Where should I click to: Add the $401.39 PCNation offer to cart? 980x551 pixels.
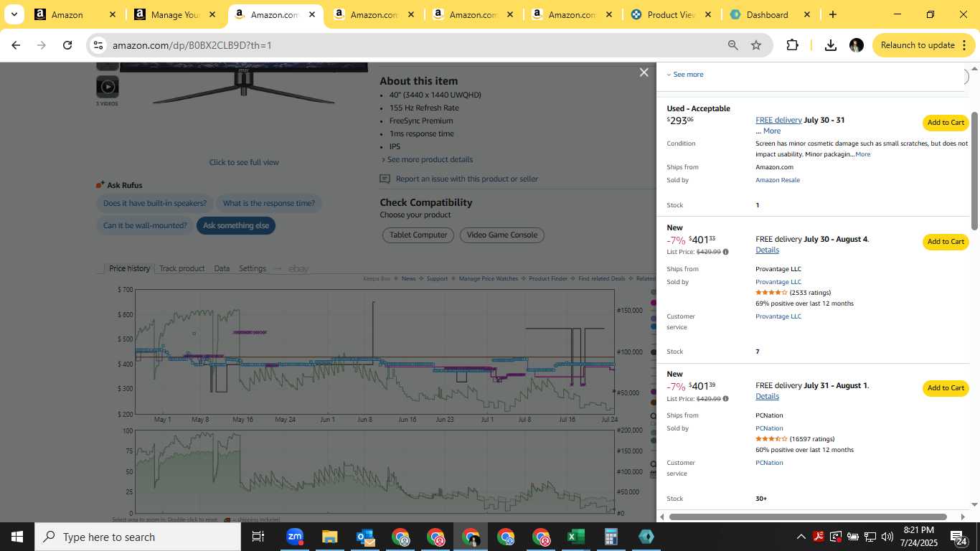[946, 388]
